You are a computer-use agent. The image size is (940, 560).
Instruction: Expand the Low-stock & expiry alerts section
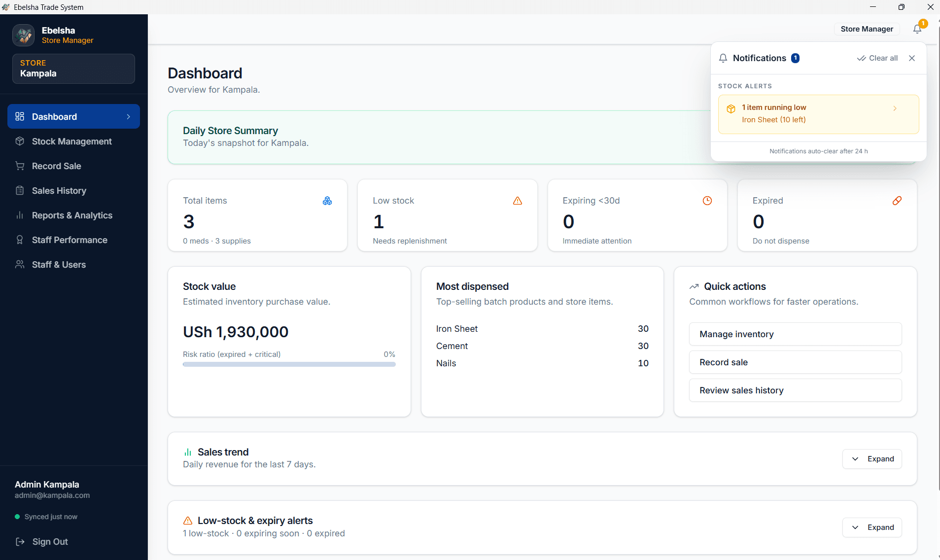pos(872,527)
